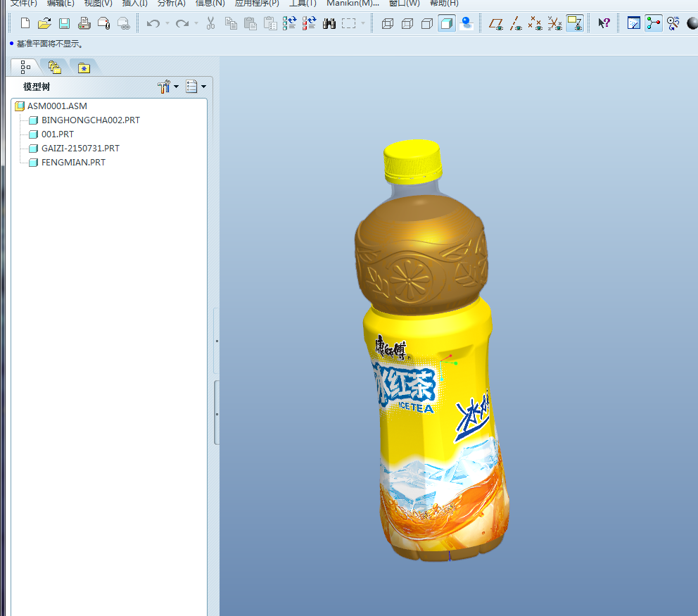Select FENGMIAN.PRT in the model tree

click(x=73, y=163)
